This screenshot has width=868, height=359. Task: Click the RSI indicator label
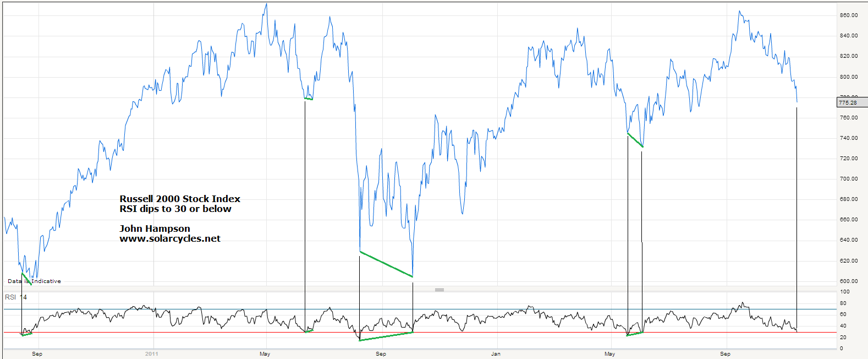pos(10,297)
